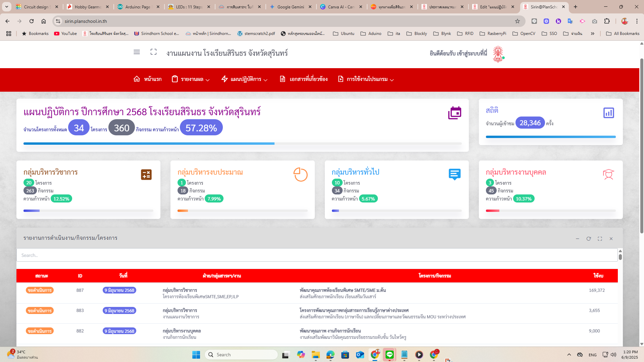
Task: Collapse the report panel using minus icon
Action: click(578, 239)
